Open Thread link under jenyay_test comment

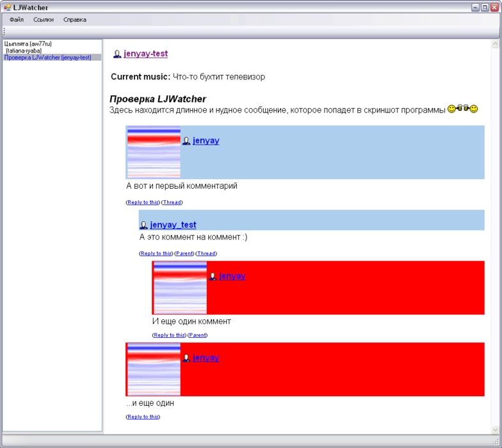tap(206, 253)
